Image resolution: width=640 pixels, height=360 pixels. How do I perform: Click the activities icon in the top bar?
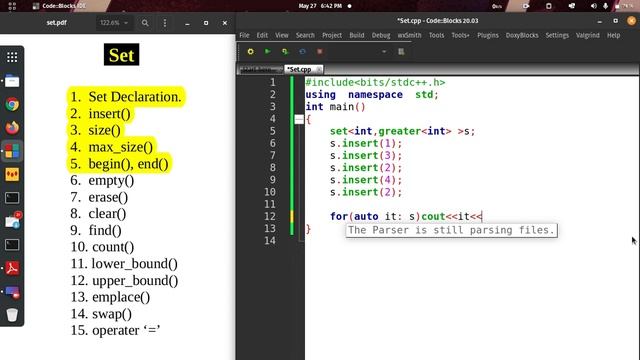(12, 6)
